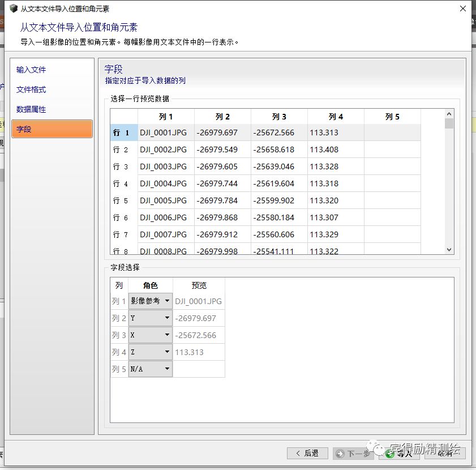Click the 角色 header in field selection
The image size is (476, 470).
(151, 285)
